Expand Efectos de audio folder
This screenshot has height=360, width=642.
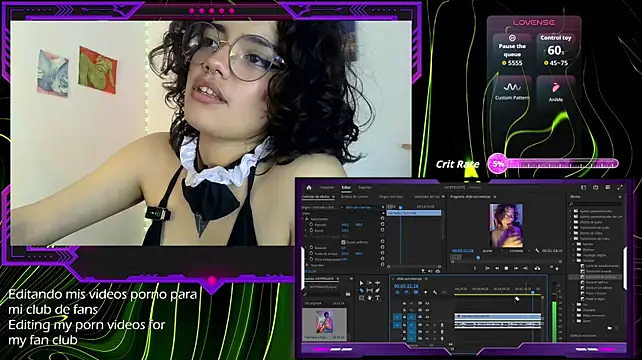(x=570, y=222)
